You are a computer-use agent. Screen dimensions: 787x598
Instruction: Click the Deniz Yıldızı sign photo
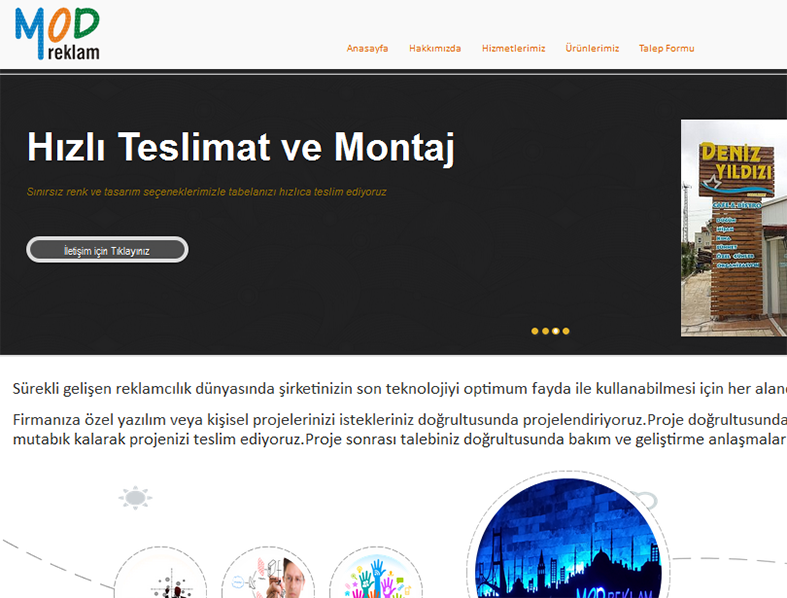pos(733,228)
